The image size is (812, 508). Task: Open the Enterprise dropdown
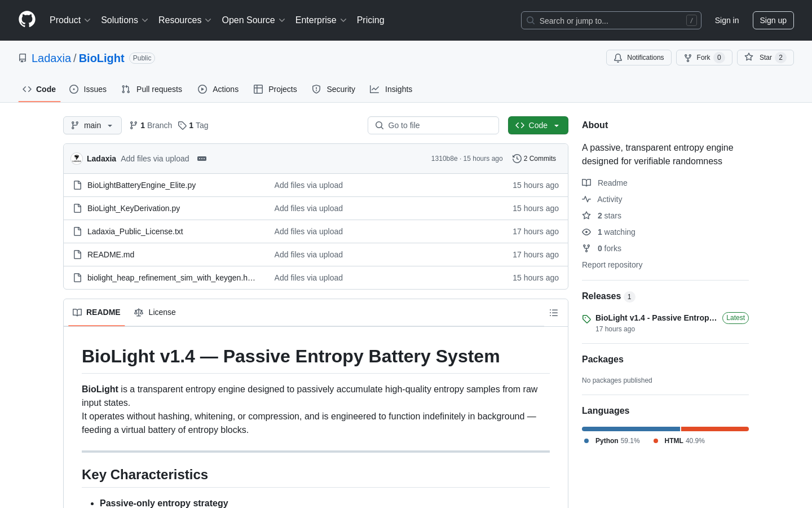[321, 20]
